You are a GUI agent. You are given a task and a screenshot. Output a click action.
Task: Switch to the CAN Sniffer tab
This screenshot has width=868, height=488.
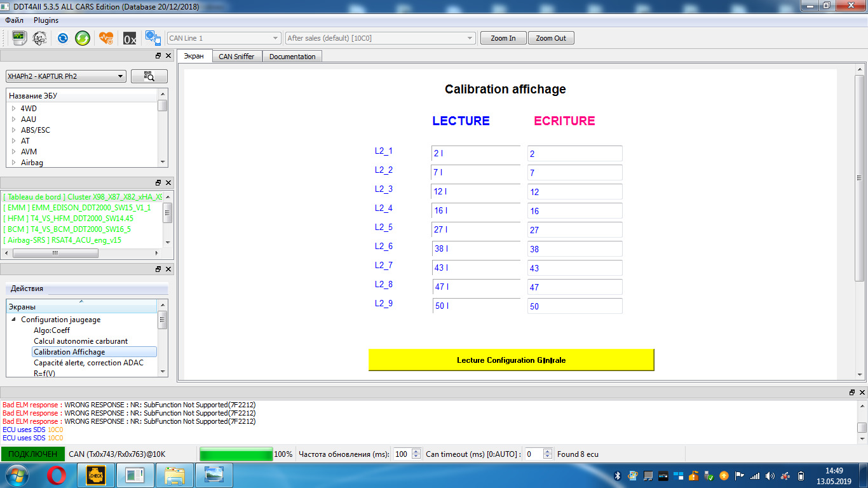[x=236, y=57]
